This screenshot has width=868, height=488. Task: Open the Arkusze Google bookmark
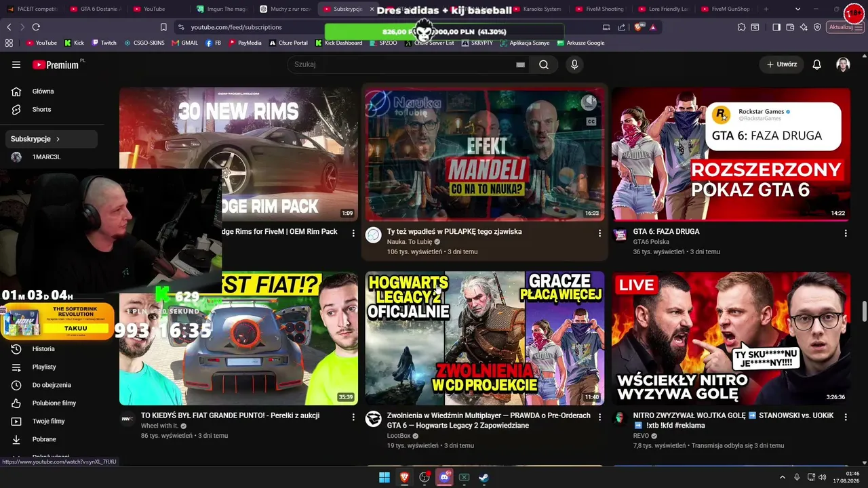581,43
